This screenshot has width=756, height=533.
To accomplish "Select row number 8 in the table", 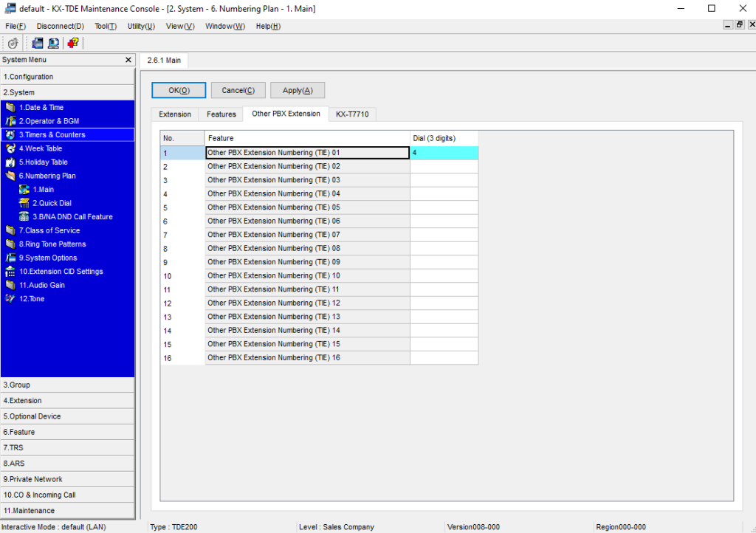I will pyautogui.click(x=182, y=249).
